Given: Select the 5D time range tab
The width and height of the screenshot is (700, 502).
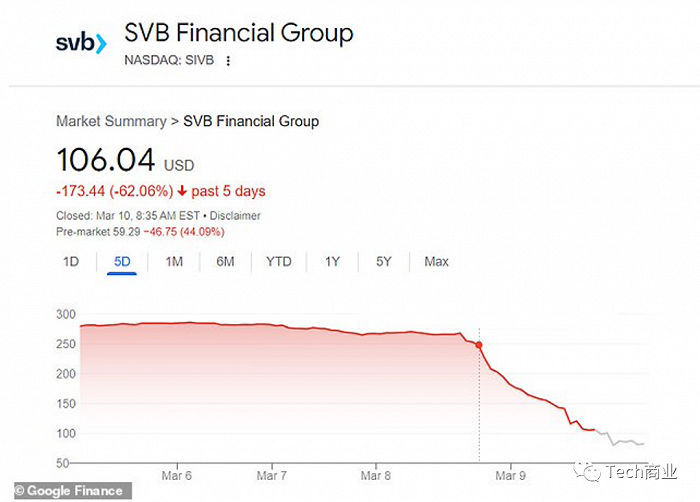Looking at the screenshot, I should pyautogui.click(x=121, y=262).
